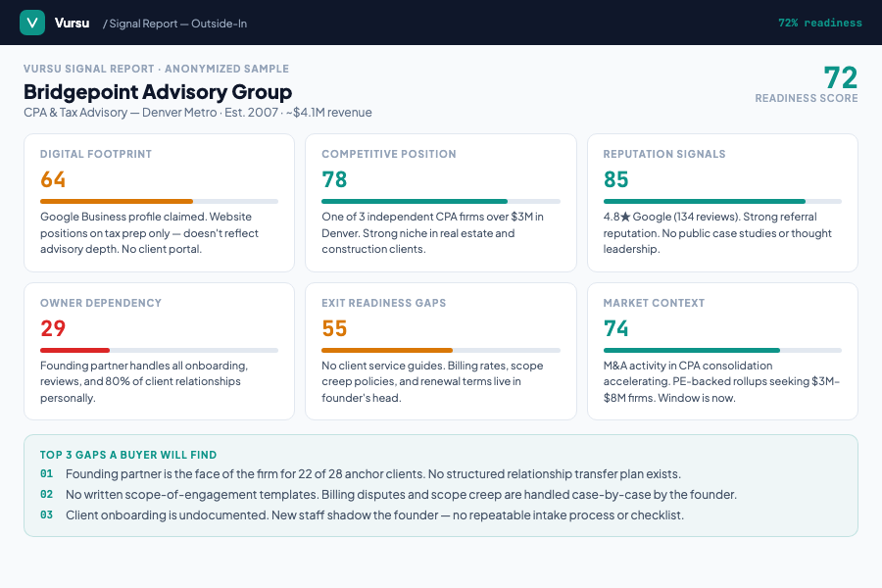Click the OWNER DEPENDENCY card title
The image size is (882, 588).
pyautogui.click(x=101, y=303)
